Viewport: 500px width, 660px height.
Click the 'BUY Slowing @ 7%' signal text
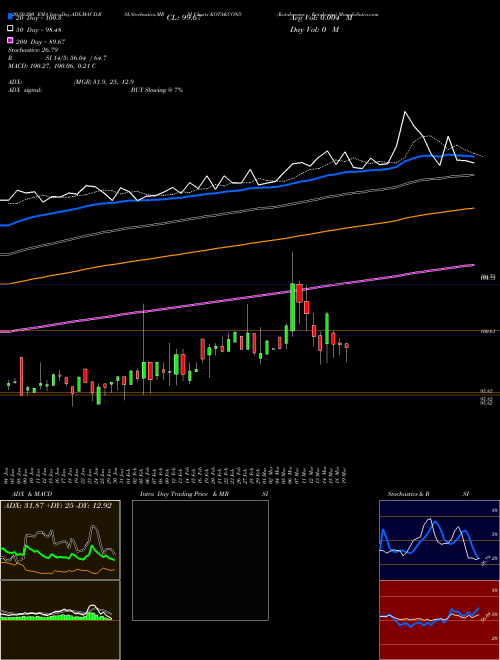point(157,90)
